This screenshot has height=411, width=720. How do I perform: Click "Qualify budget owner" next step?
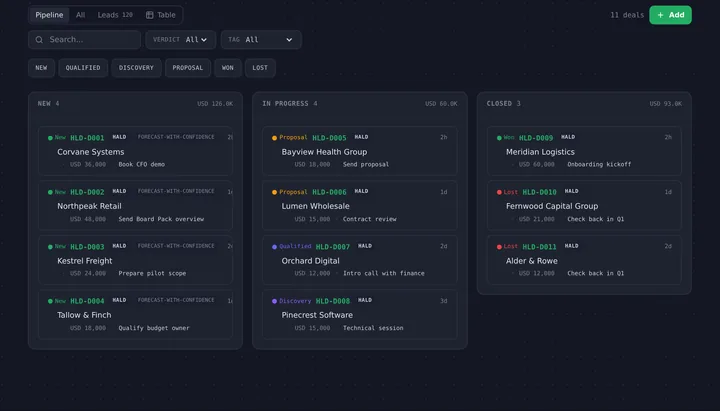click(154, 328)
